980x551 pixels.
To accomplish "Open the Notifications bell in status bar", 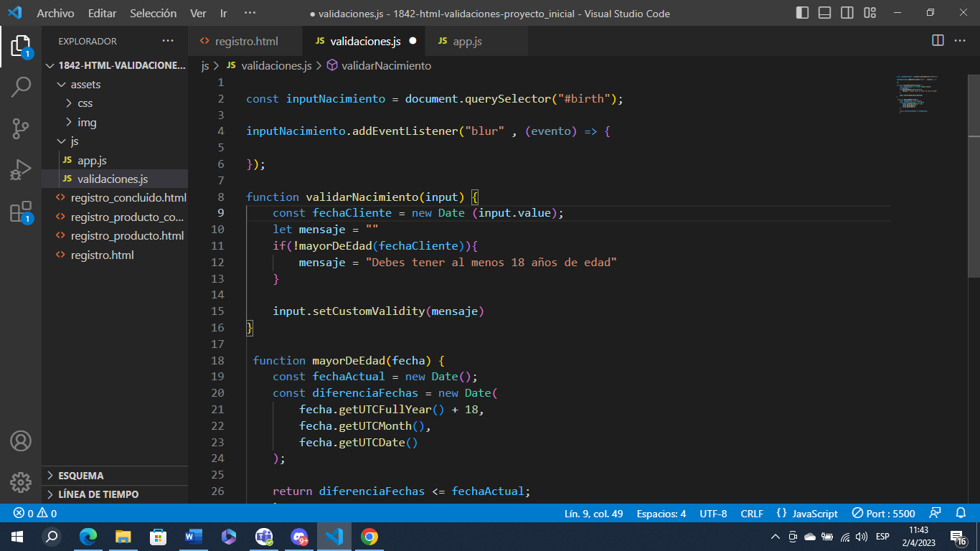I will click(x=961, y=514).
